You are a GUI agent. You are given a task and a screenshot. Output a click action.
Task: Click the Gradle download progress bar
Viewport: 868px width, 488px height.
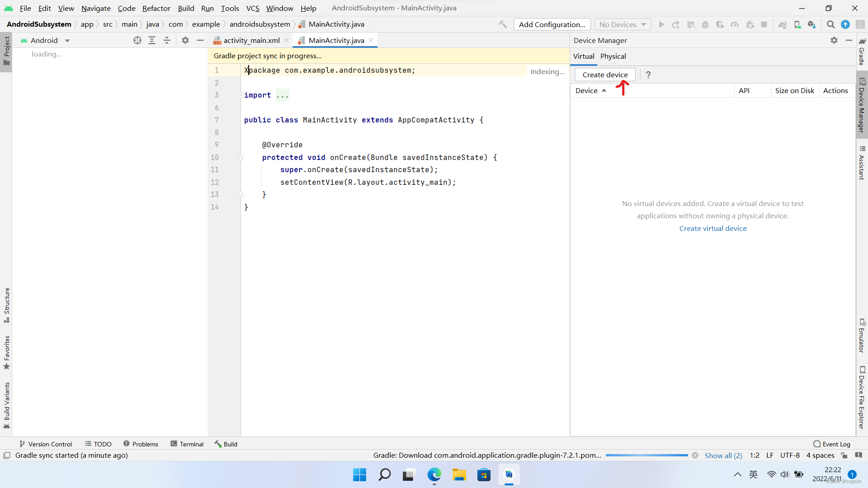647,455
